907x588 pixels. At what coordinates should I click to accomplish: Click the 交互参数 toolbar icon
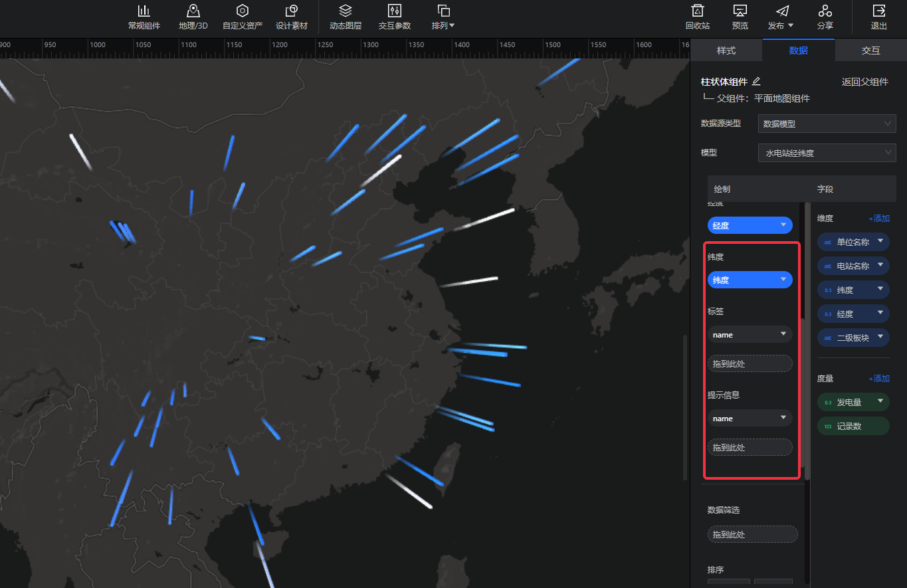pyautogui.click(x=394, y=11)
